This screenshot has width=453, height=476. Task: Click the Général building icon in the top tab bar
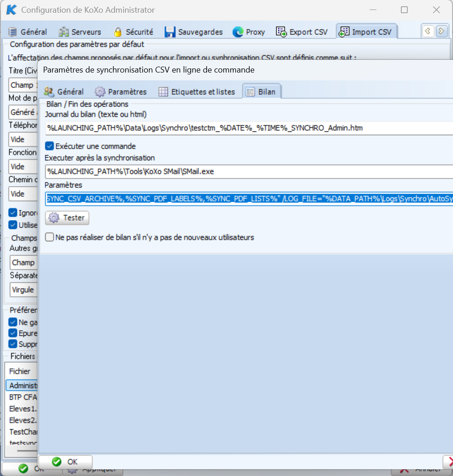click(12, 32)
